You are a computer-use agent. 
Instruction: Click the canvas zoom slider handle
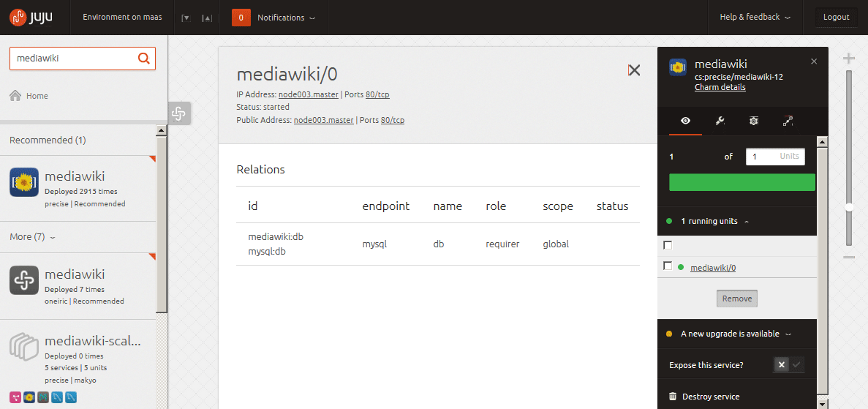pos(849,207)
